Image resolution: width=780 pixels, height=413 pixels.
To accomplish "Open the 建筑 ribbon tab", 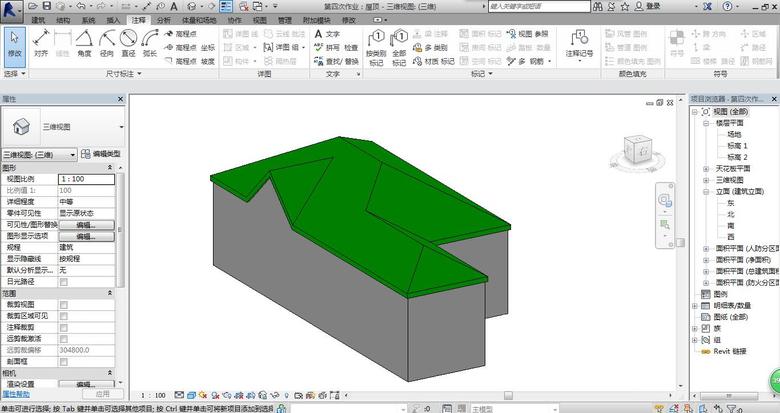I will pos(38,19).
